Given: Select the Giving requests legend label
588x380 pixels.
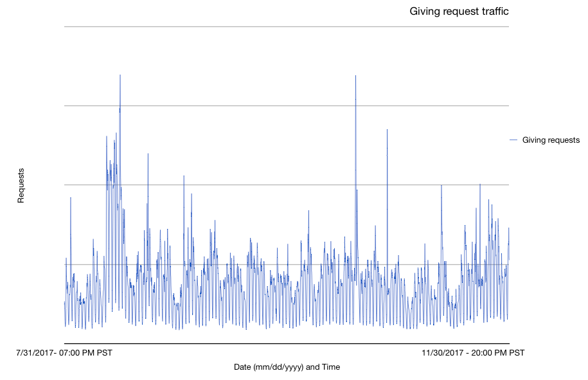Looking at the screenshot, I should coord(551,140).
